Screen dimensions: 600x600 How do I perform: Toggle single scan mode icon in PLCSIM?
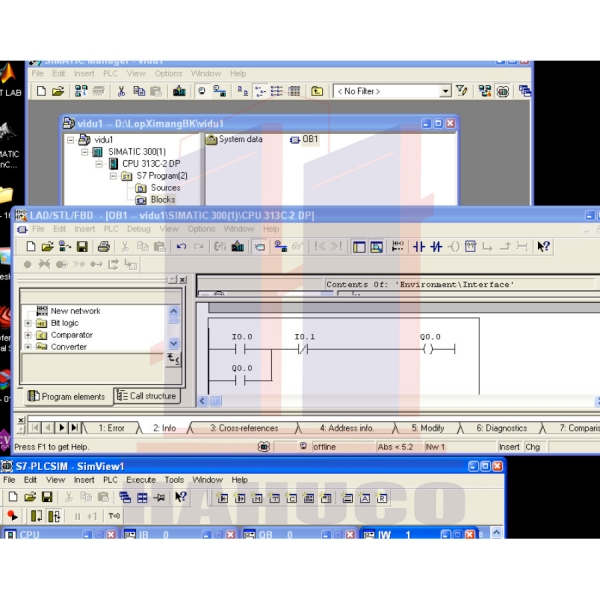36,516
